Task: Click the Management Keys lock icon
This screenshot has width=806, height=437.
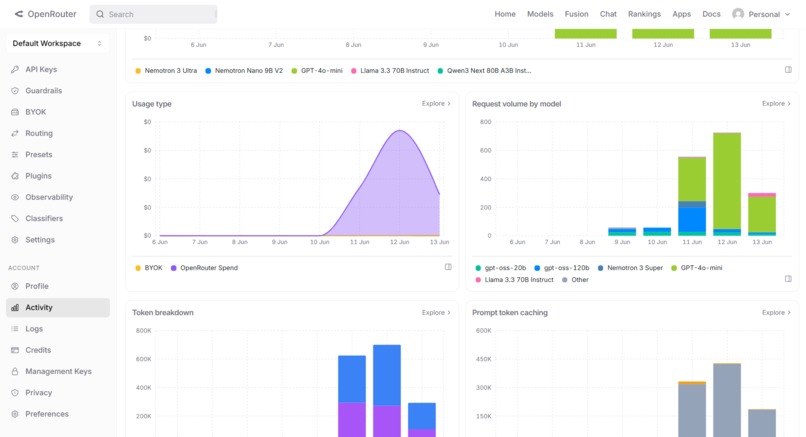Action: click(x=15, y=372)
